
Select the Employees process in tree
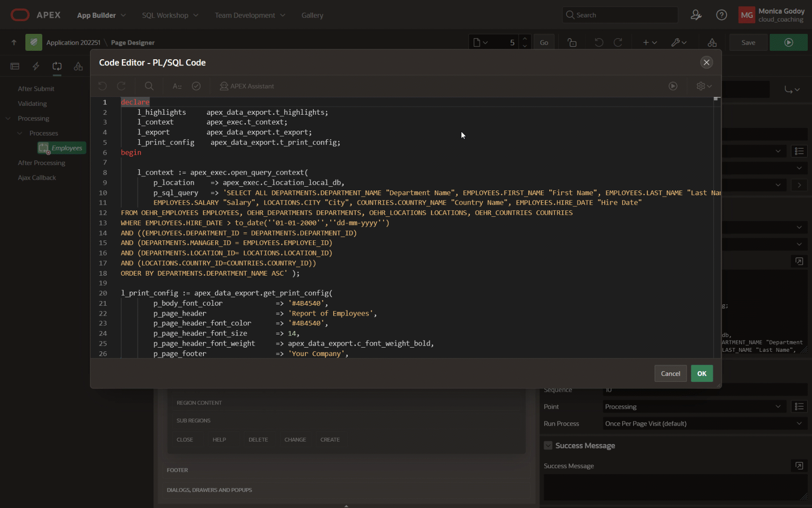(66, 148)
